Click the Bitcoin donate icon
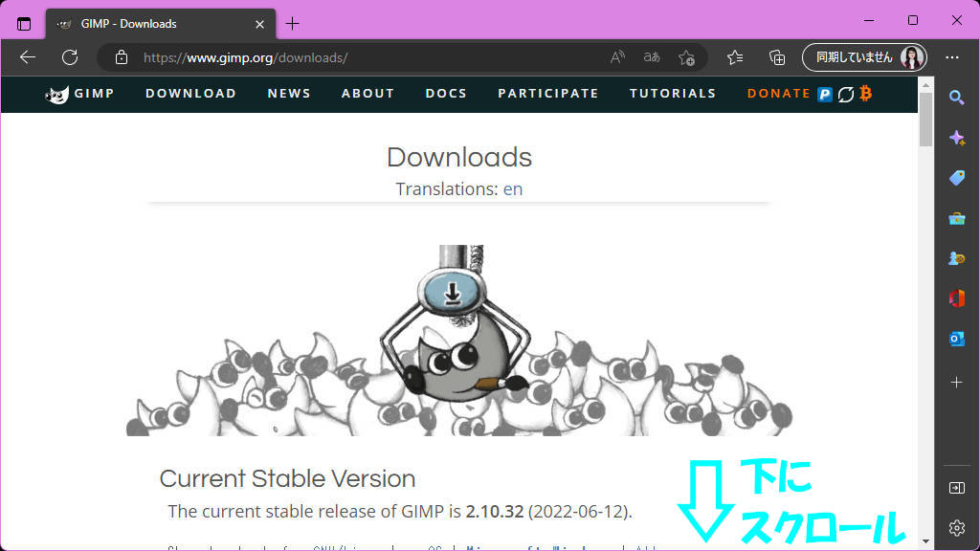980x551 pixels. (x=865, y=94)
